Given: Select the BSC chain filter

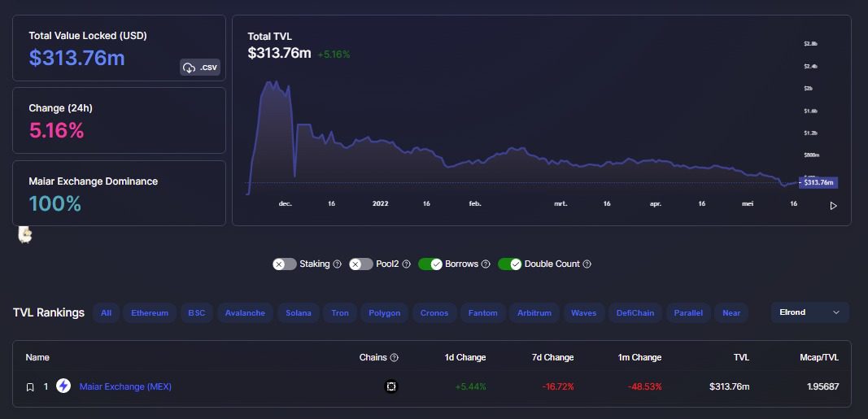Looking at the screenshot, I should (x=197, y=312).
